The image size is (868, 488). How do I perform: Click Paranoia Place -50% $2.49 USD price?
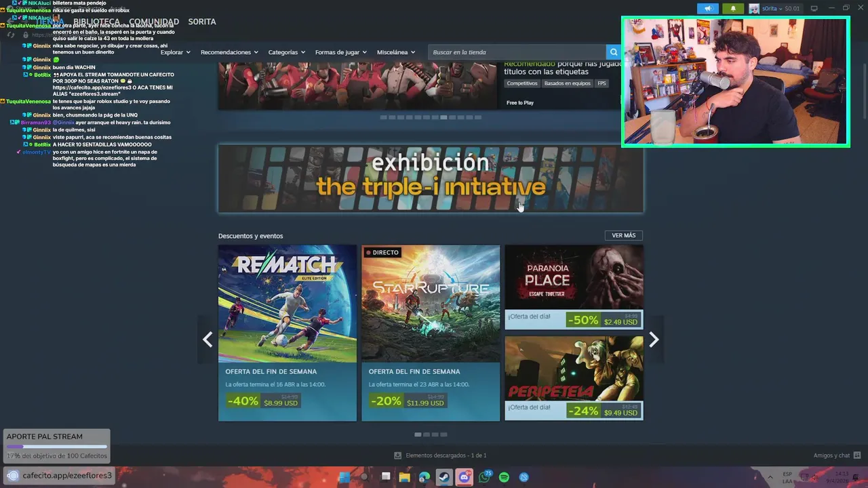[x=603, y=320]
